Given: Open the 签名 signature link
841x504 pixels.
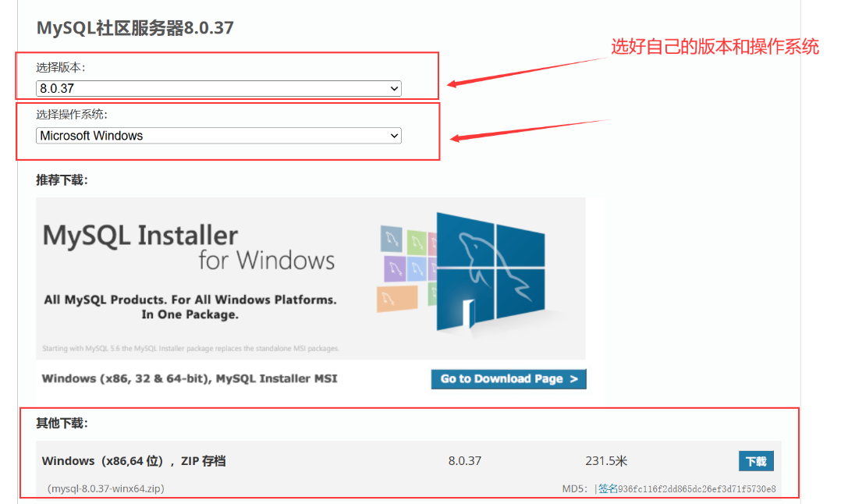Looking at the screenshot, I should (608, 488).
